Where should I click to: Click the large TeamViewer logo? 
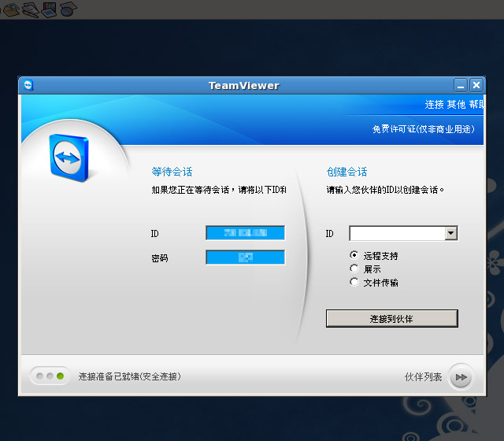point(69,157)
